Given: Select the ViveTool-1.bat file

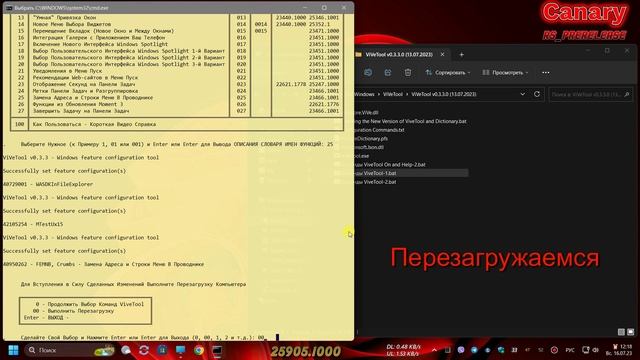Looking at the screenshot, I should click(375, 173).
